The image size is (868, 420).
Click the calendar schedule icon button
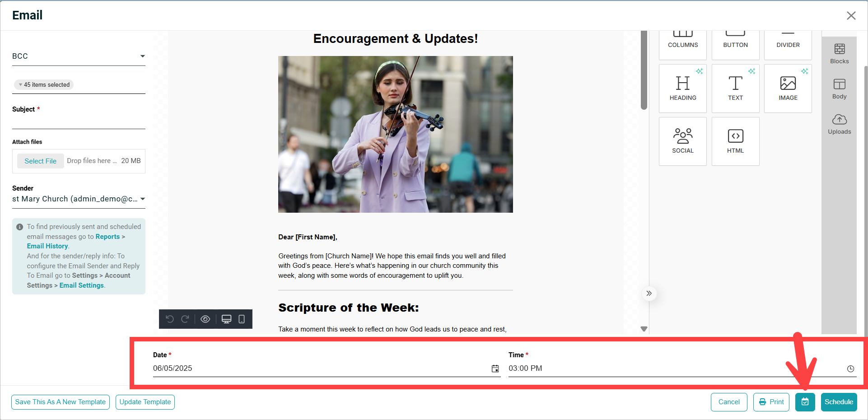tap(805, 402)
